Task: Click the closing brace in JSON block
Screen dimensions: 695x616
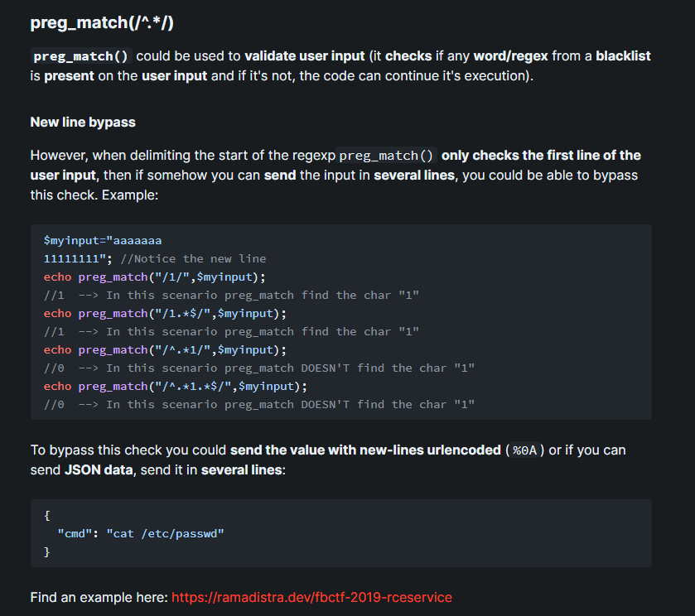Action: pyautogui.click(x=47, y=551)
